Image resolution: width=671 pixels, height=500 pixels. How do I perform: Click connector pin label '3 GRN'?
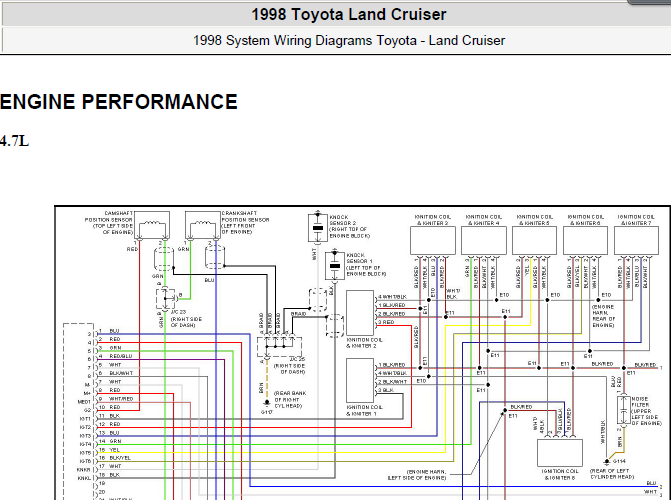(x=110, y=348)
